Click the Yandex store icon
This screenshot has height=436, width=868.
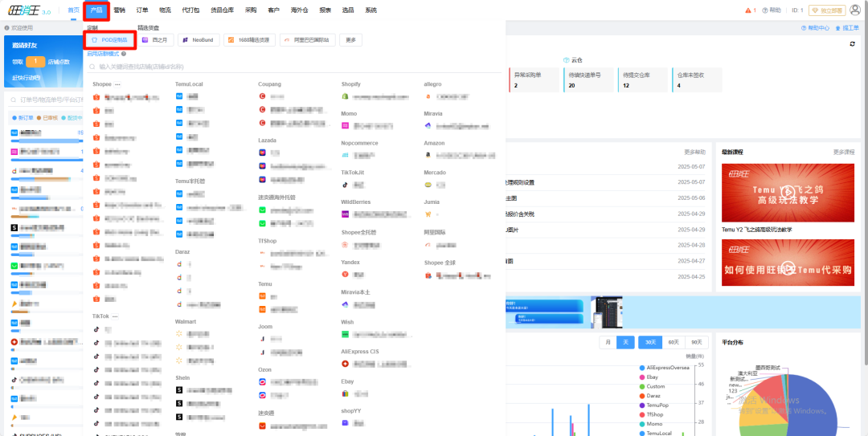click(x=345, y=274)
